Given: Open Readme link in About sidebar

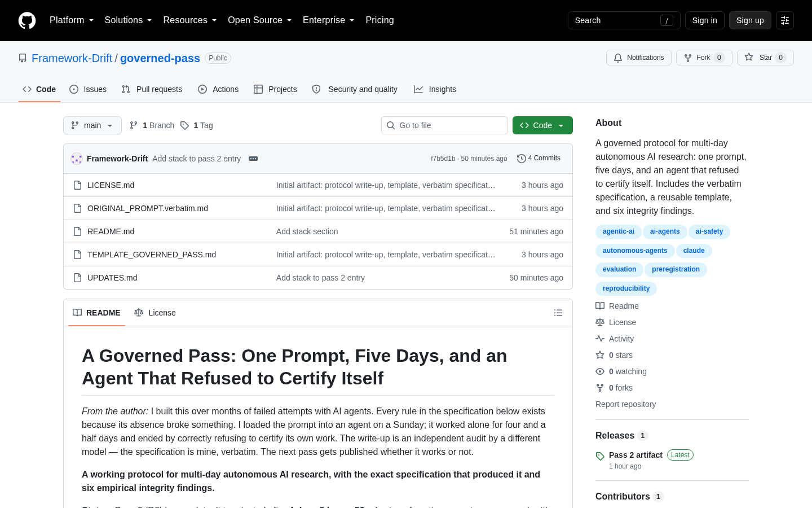Looking at the screenshot, I should point(617,306).
